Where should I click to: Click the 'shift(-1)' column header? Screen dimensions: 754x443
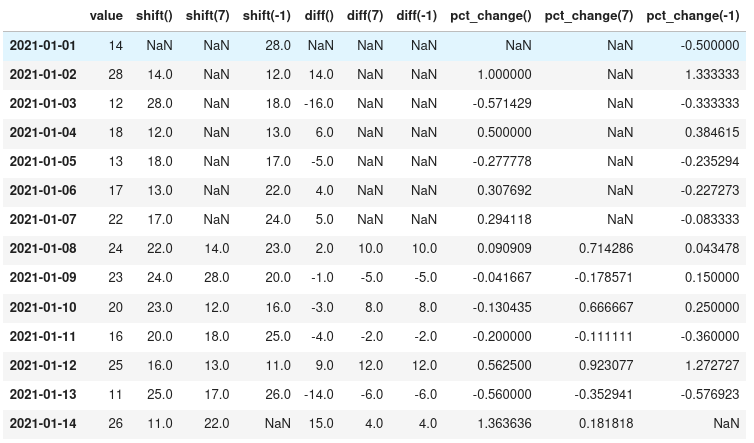click(x=266, y=16)
